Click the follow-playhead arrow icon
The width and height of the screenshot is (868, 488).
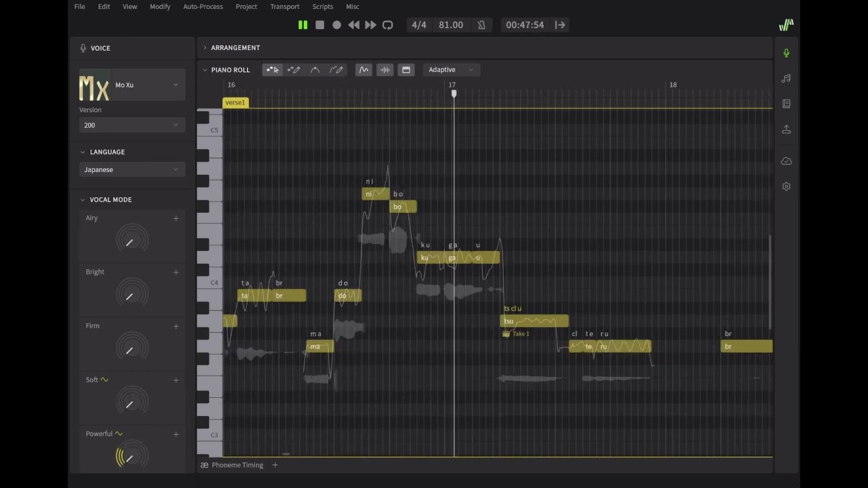(x=560, y=25)
